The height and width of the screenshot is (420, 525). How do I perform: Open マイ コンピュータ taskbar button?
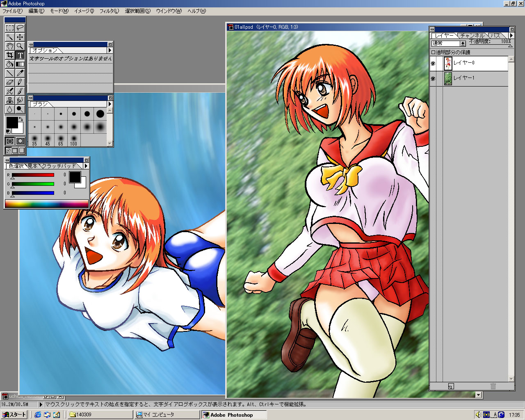click(x=167, y=415)
